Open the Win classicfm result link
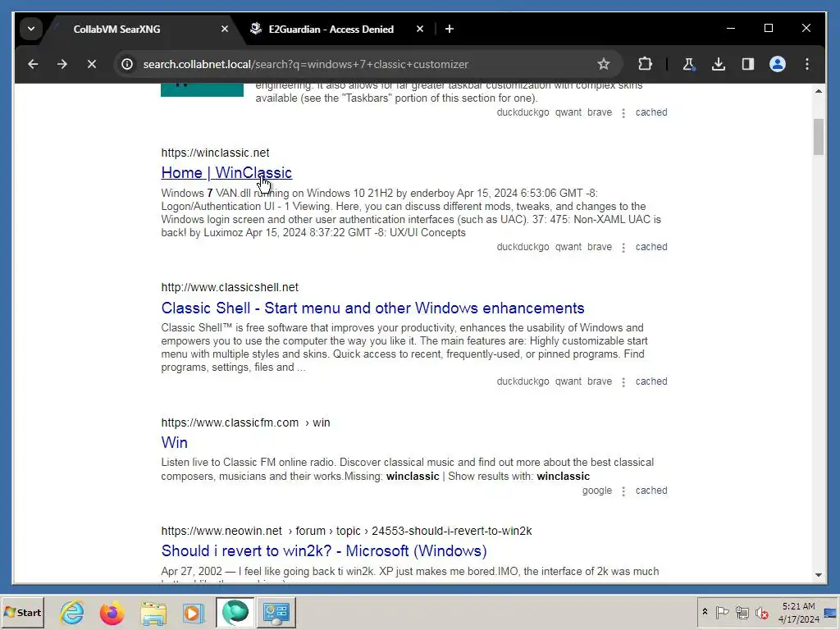 click(175, 442)
